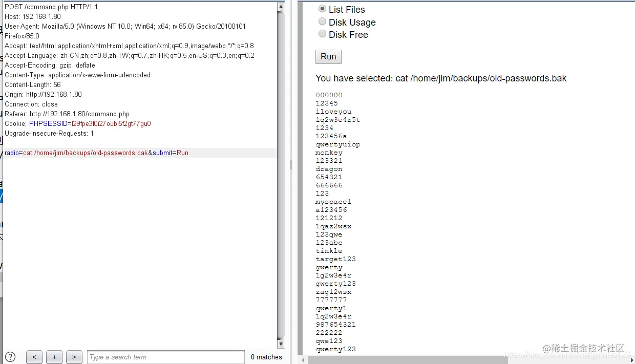Go to previous search match

[34, 357]
